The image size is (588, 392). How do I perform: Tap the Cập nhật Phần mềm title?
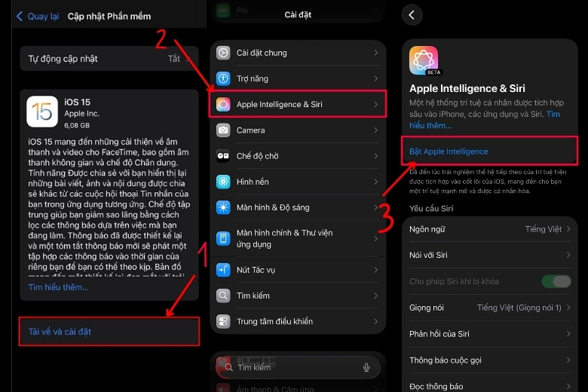(x=109, y=16)
